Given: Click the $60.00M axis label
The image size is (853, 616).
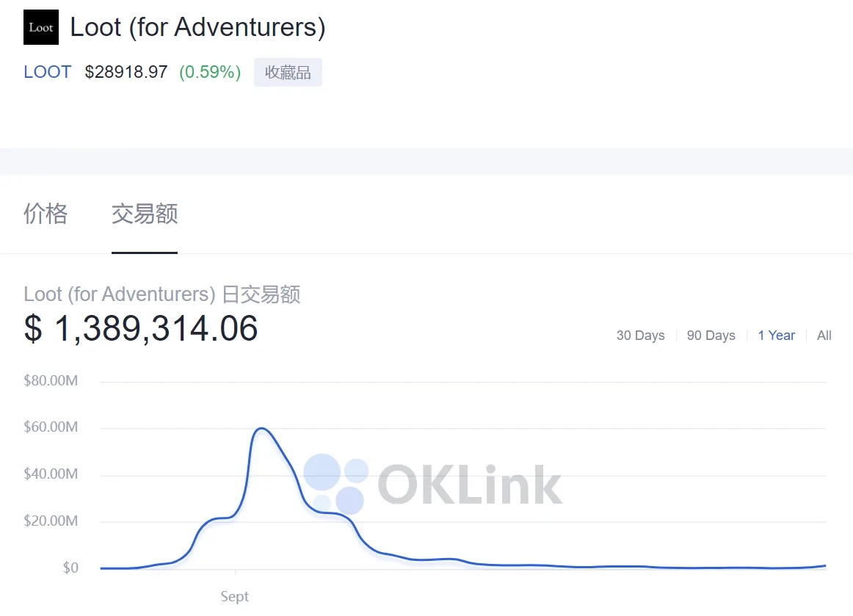Looking at the screenshot, I should click(51, 427).
